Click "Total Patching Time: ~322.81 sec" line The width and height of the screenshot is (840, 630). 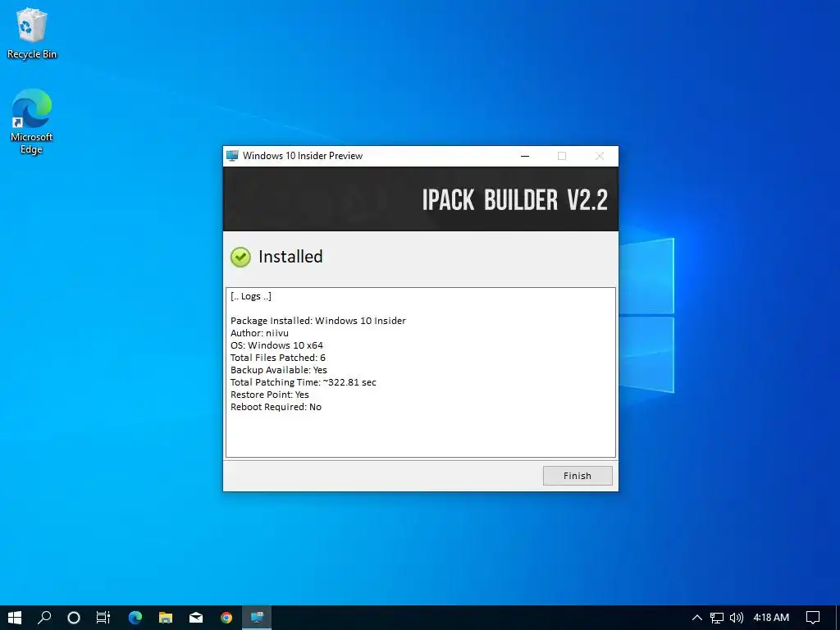coord(304,382)
